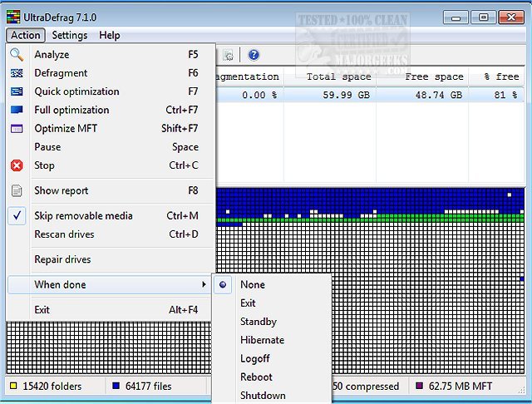The height and width of the screenshot is (404, 532).
Task: Select Exit in When done submenu
Action: (x=272, y=303)
